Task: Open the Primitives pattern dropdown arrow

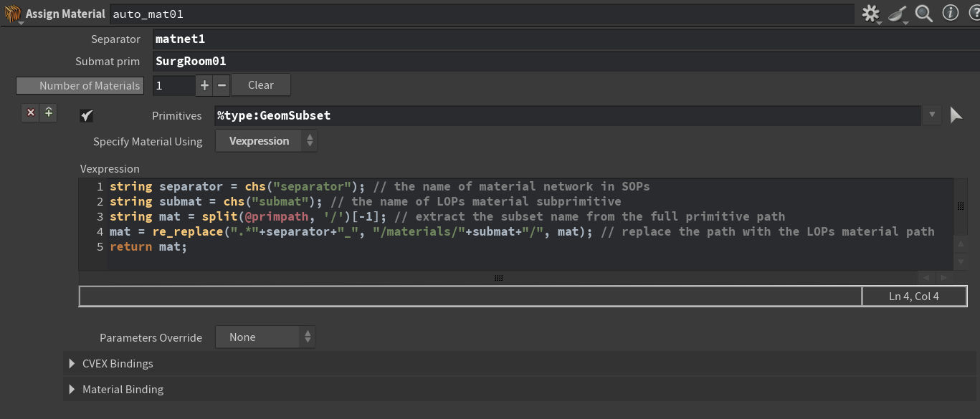Action: click(932, 115)
